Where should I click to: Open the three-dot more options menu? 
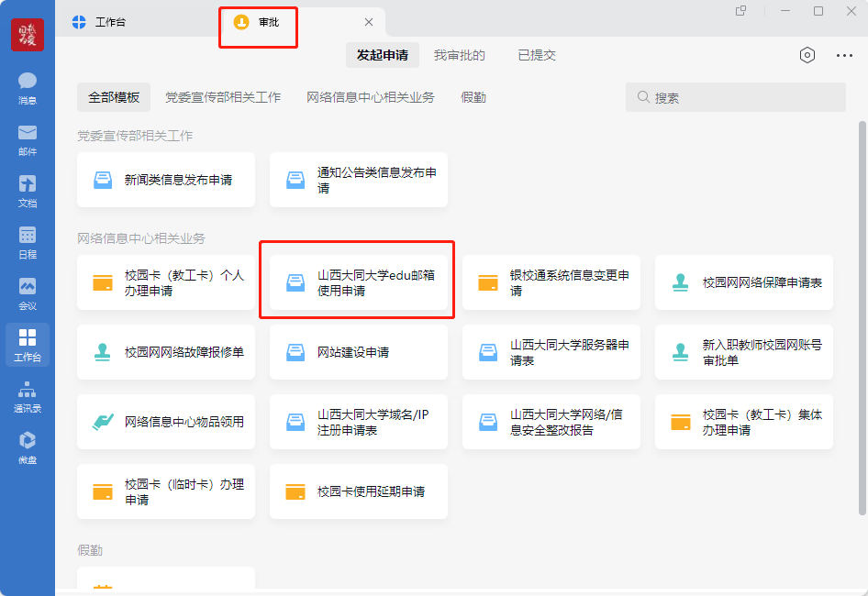tap(844, 55)
